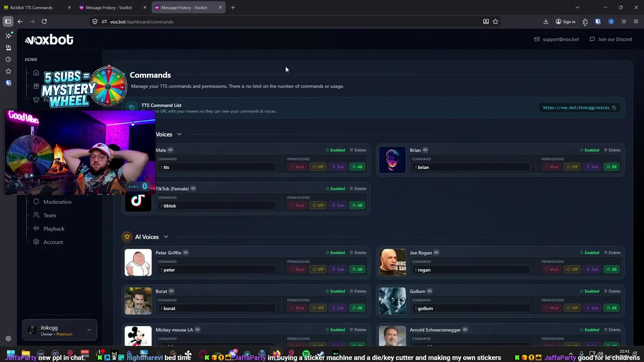Go back to the previous page
Screen dimensions: 644x362
tap(20, 22)
